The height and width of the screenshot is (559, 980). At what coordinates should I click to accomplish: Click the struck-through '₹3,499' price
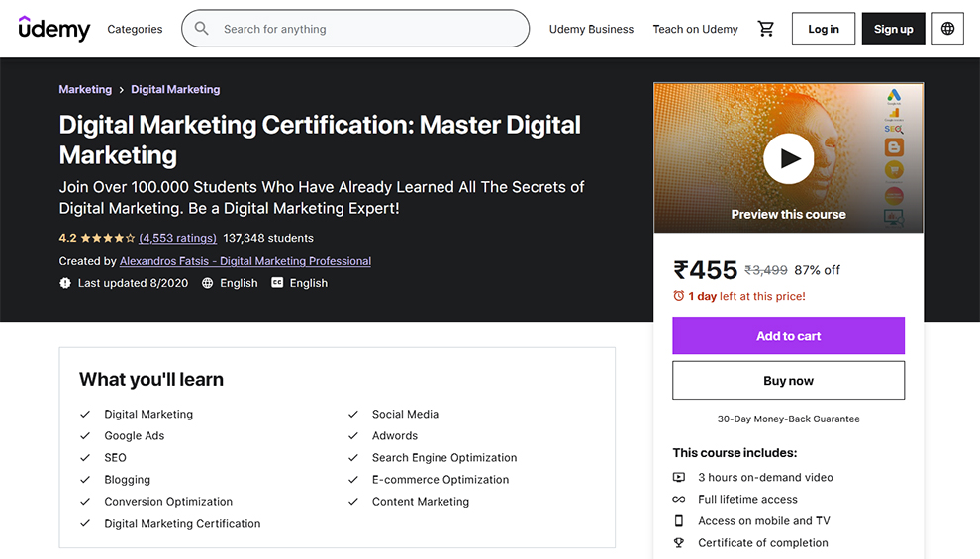click(765, 270)
